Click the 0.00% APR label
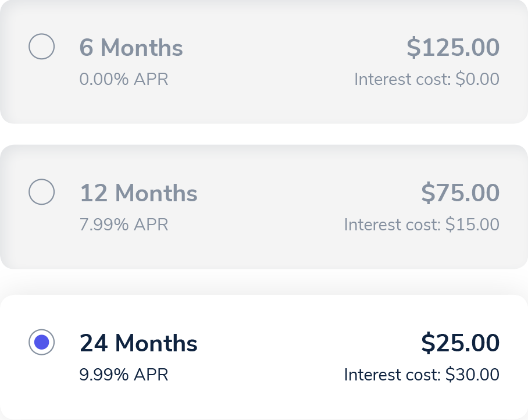Image resolution: width=528 pixels, height=420 pixels. [x=124, y=79]
